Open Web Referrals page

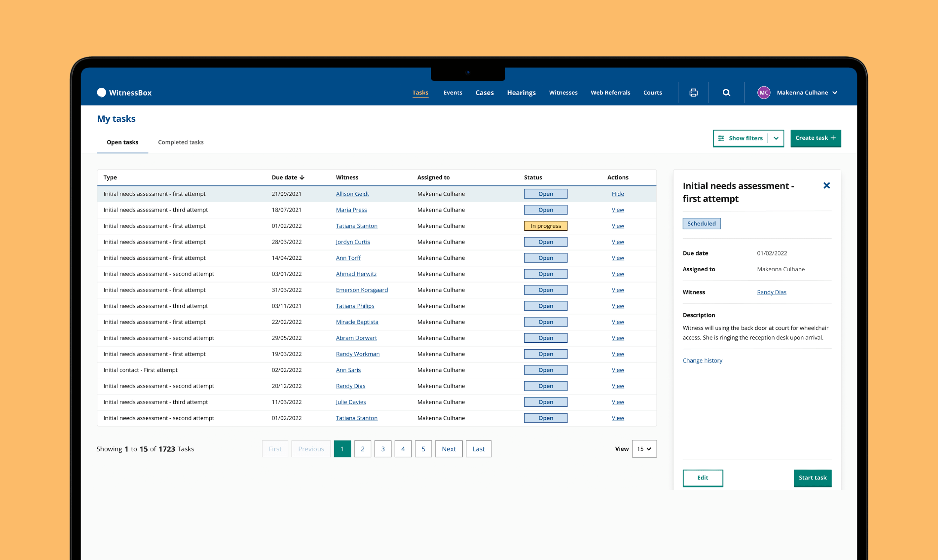pos(610,93)
